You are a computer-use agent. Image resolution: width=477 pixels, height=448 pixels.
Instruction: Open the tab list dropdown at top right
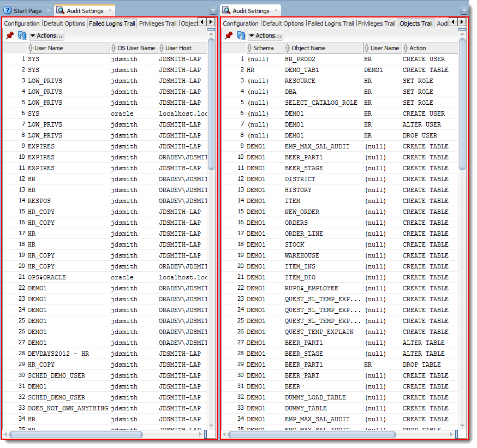[x=466, y=10]
